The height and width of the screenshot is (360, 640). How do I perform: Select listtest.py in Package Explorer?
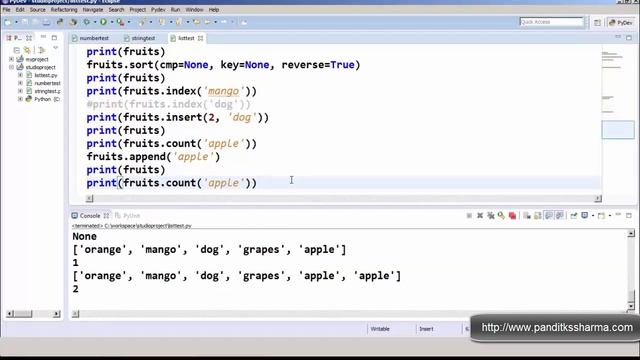tap(45, 75)
